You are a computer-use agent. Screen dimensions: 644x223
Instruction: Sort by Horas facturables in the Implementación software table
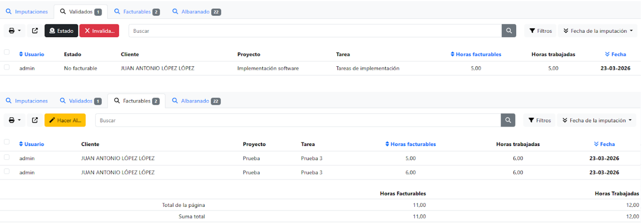tap(476, 54)
